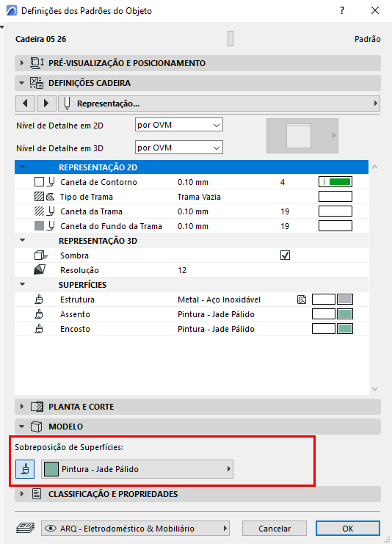This screenshot has width=392, height=544.
Task: Click the previous page arrow button
Action: click(25, 104)
